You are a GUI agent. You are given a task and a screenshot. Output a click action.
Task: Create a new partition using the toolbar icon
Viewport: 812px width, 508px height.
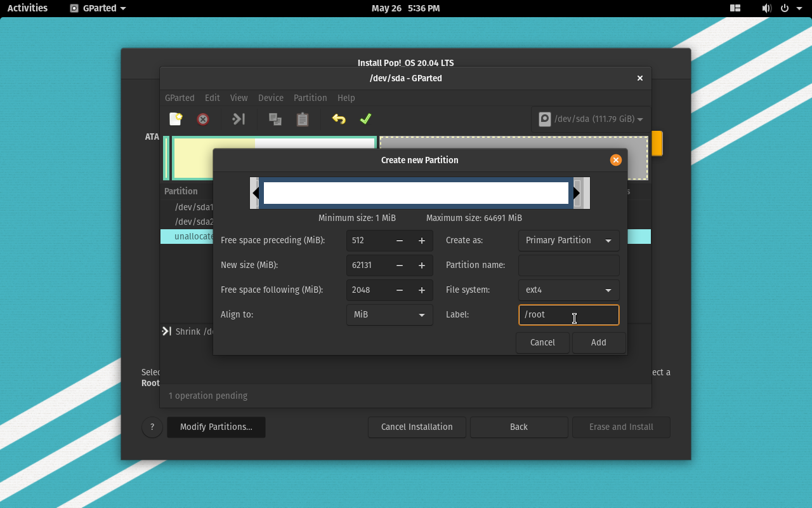point(176,119)
